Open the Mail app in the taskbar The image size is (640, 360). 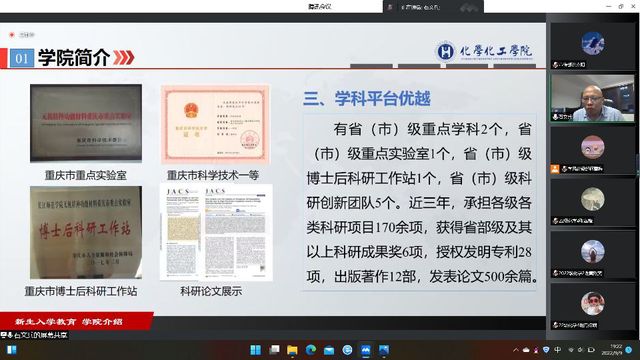[329, 350]
